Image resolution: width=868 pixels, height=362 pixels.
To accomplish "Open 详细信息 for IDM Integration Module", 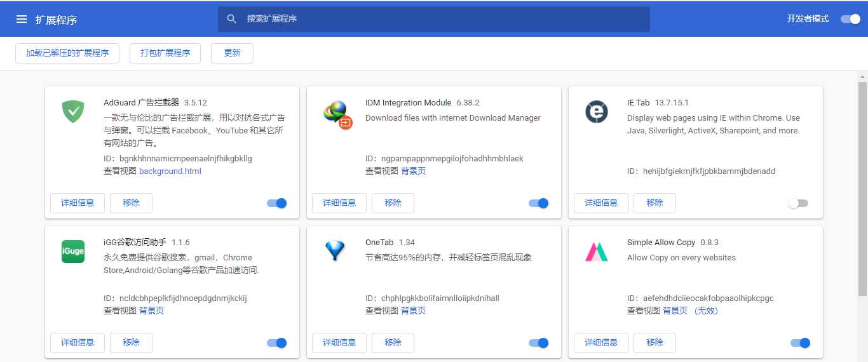I will (339, 203).
